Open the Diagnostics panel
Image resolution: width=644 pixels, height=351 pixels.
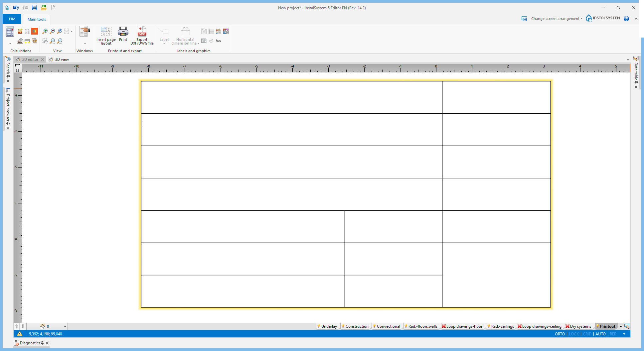pos(30,343)
